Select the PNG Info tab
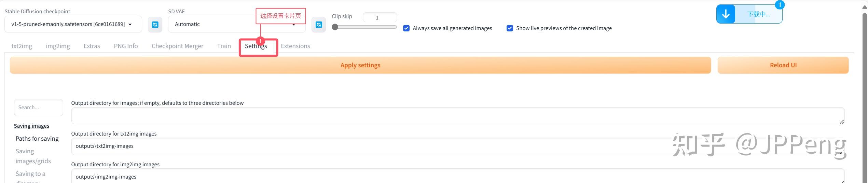 tap(126, 46)
